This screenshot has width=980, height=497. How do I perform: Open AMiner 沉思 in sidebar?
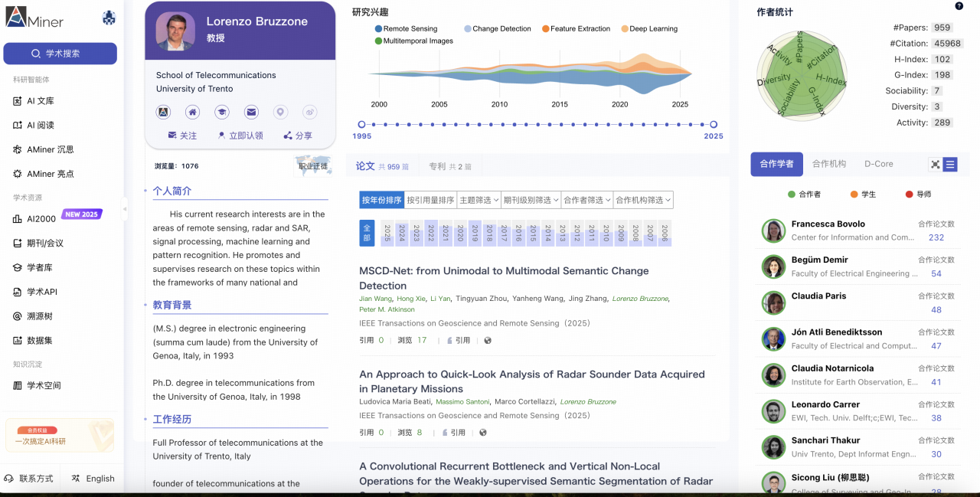point(43,150)
